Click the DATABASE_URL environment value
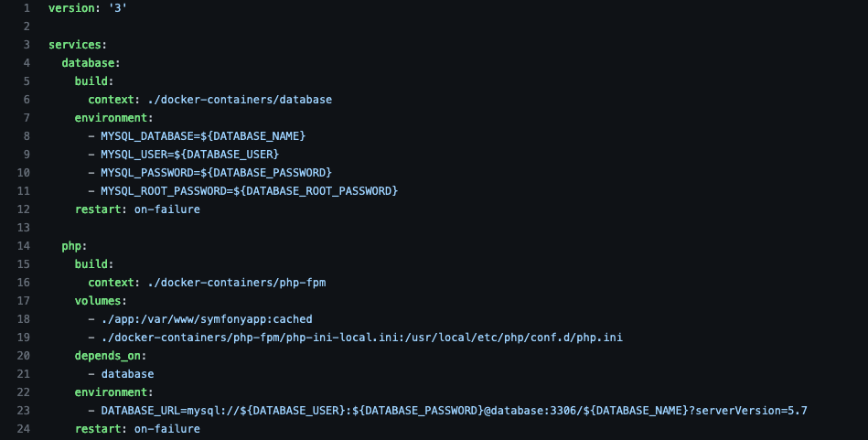The width and height of the screenshot is (868, 440). pos(454,410)
